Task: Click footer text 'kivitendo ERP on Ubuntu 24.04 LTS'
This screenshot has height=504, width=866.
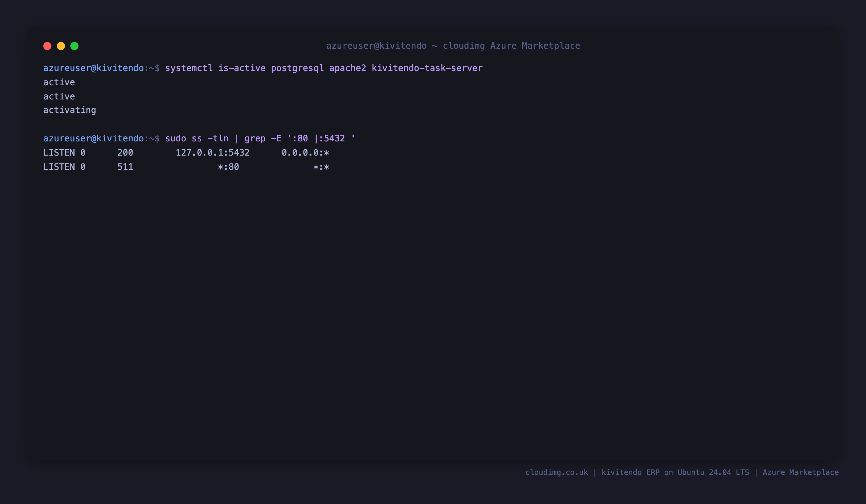Action: pos(675,473)
